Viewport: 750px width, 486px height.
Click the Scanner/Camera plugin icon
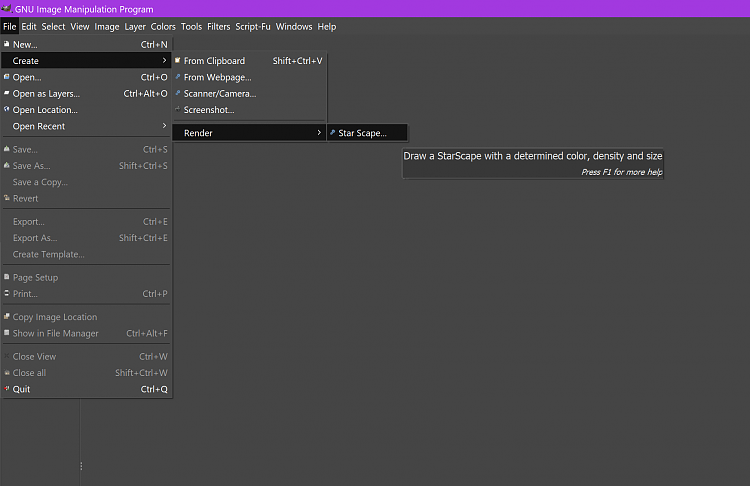pos(177,93)
